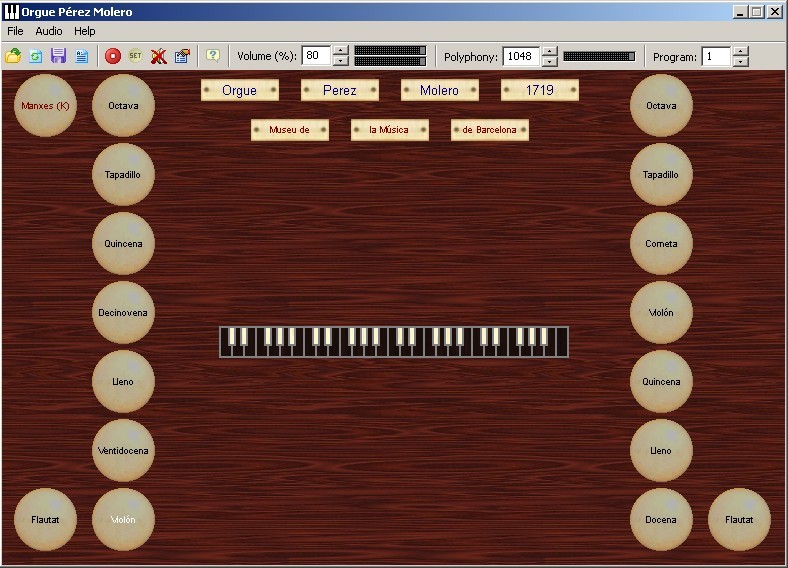Toggle the right Lleno stop knob
The height and width of the screenshot is (568, 788).
[x=661, y=450]
